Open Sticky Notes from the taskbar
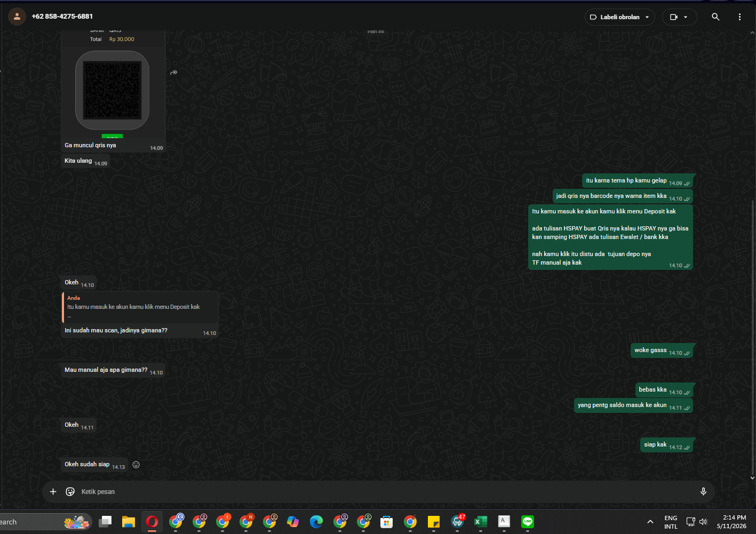The width and height of the screenshot is (756, 534). [434, 522]
